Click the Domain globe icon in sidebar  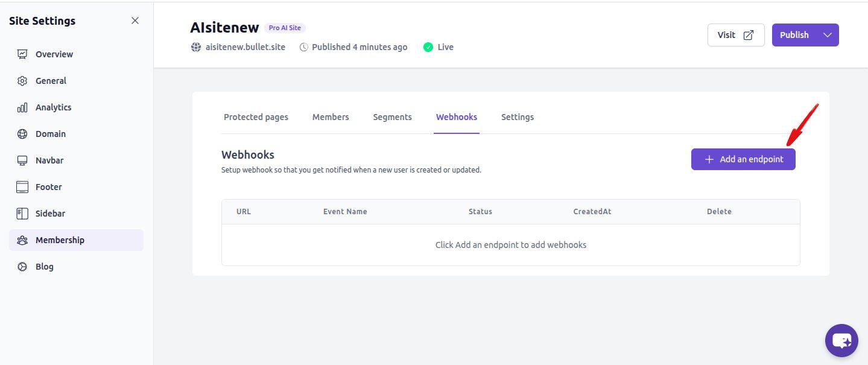pos(22,134)
